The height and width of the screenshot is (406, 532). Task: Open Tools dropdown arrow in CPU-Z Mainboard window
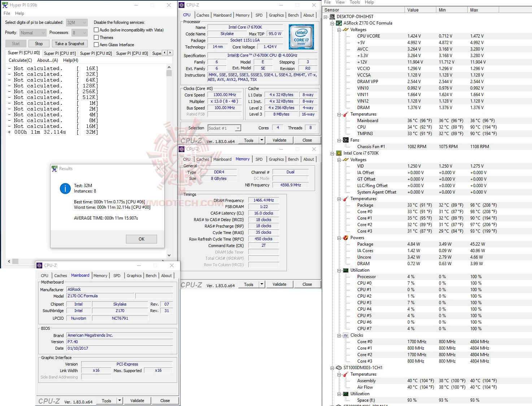pos(119,401)
